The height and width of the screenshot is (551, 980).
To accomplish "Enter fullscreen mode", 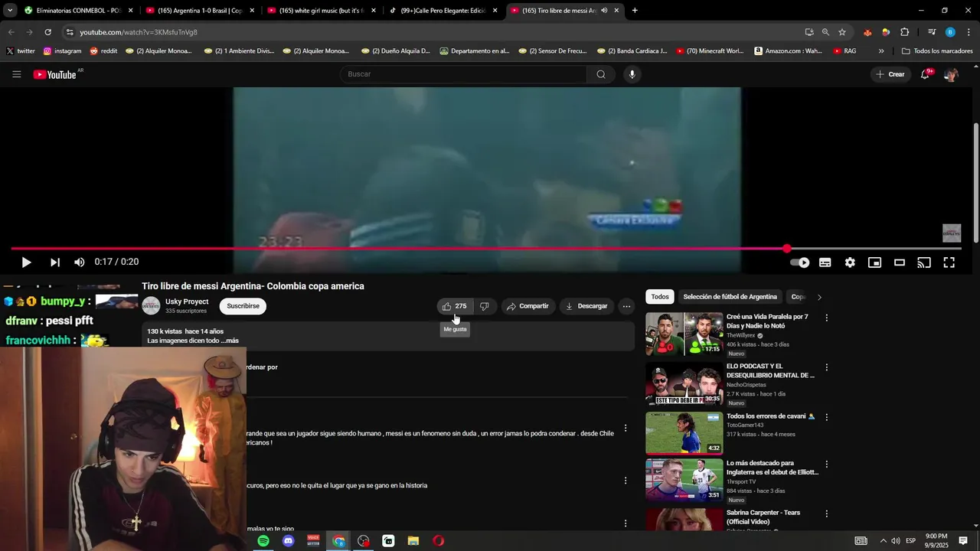I will [x=949, y=262].
